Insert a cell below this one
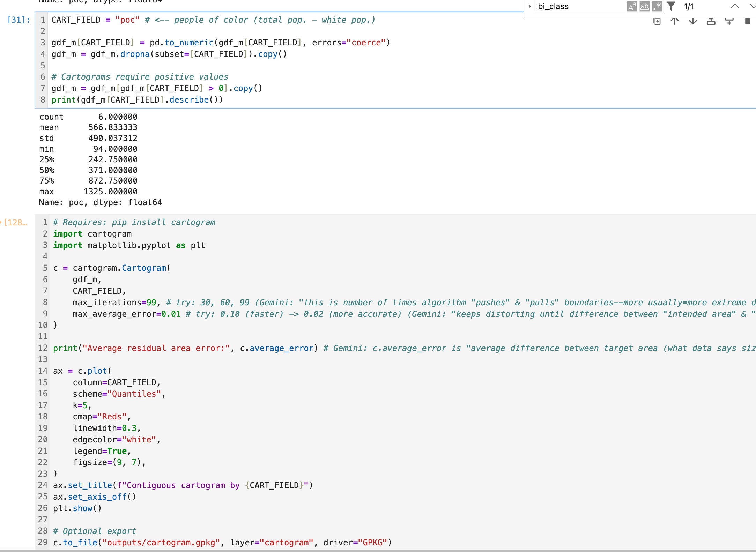756x552 pixels. (729, 22)
